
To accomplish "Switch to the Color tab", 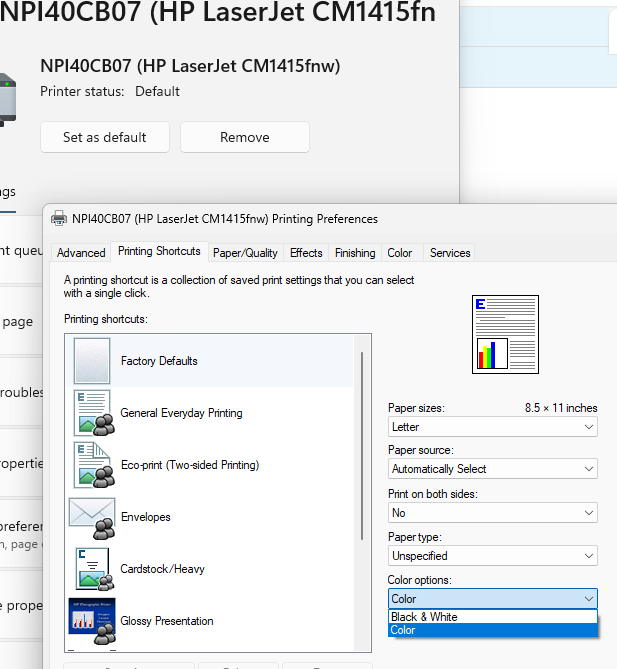I will [x=400, y=253].
